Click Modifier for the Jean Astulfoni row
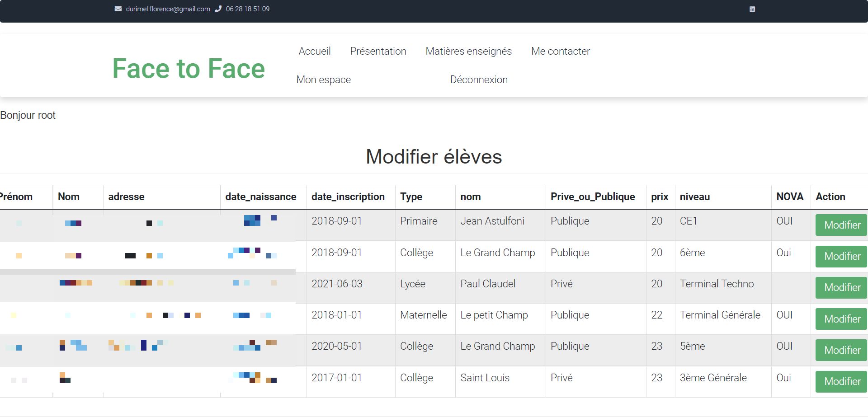The image size is (868, 417). tap(842, 225)
